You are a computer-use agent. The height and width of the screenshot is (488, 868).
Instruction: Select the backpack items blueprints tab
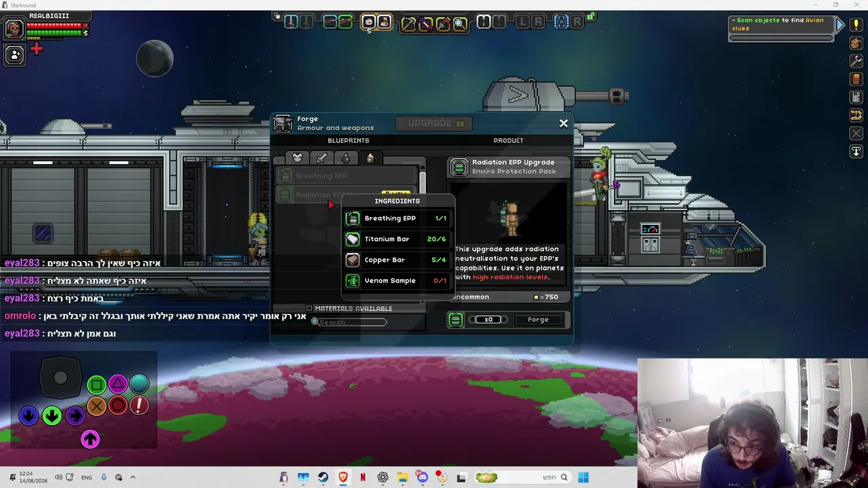coord(370,158)
